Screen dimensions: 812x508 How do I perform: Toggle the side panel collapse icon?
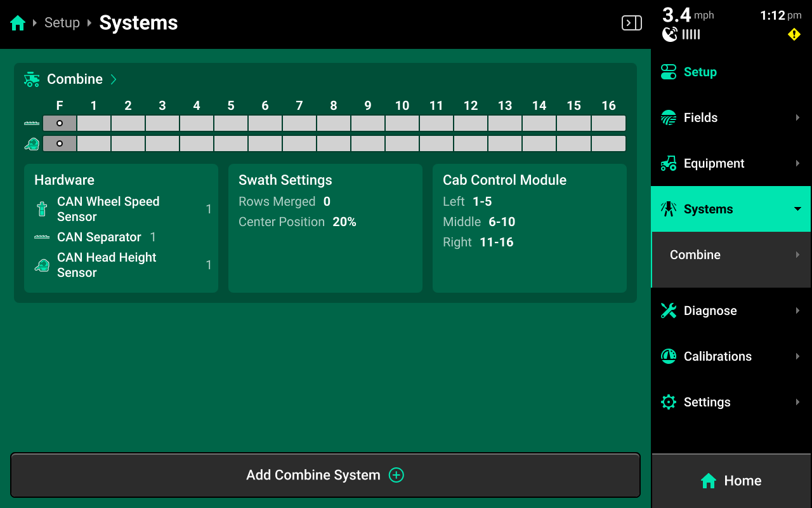(x=631, y=23)
